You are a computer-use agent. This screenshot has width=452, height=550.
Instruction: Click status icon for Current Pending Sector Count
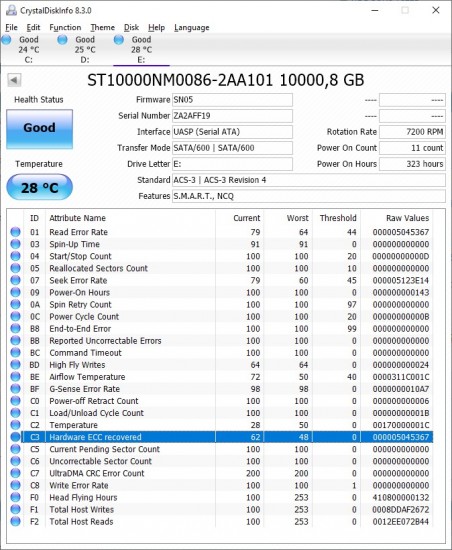15,449
